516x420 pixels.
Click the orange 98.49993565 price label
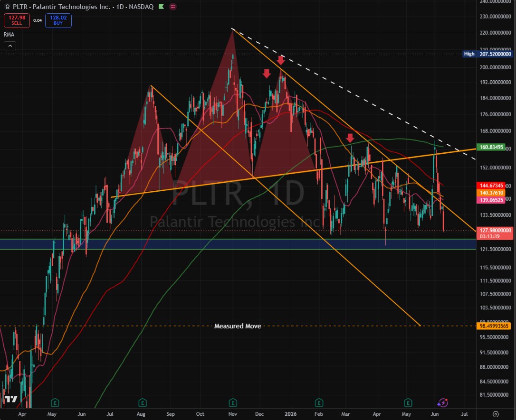pos(494,326)
